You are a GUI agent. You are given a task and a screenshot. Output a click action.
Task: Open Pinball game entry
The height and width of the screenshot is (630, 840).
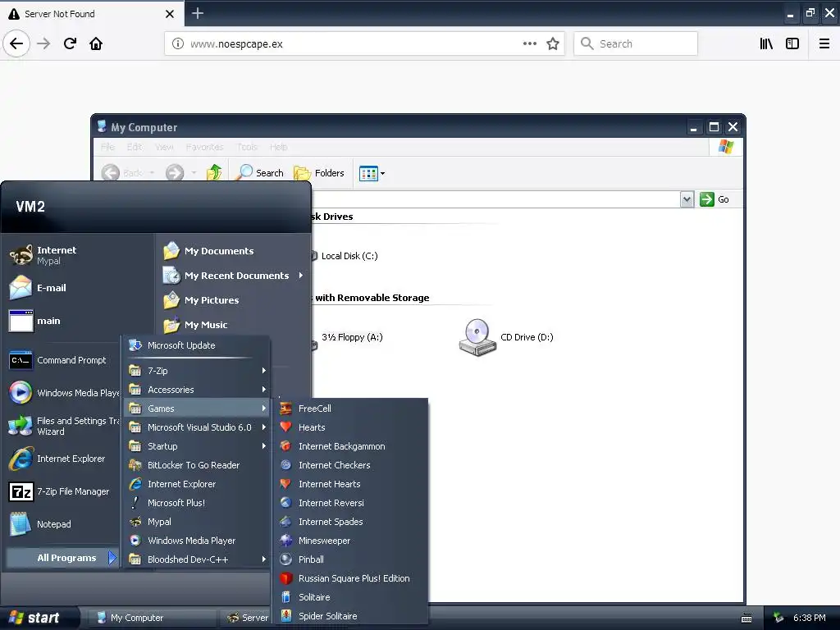tap(349, 559)
